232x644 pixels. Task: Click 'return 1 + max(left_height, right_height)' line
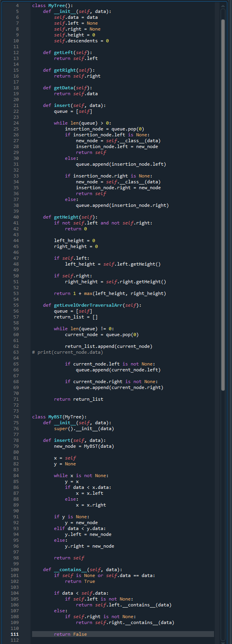coord(110,293)
